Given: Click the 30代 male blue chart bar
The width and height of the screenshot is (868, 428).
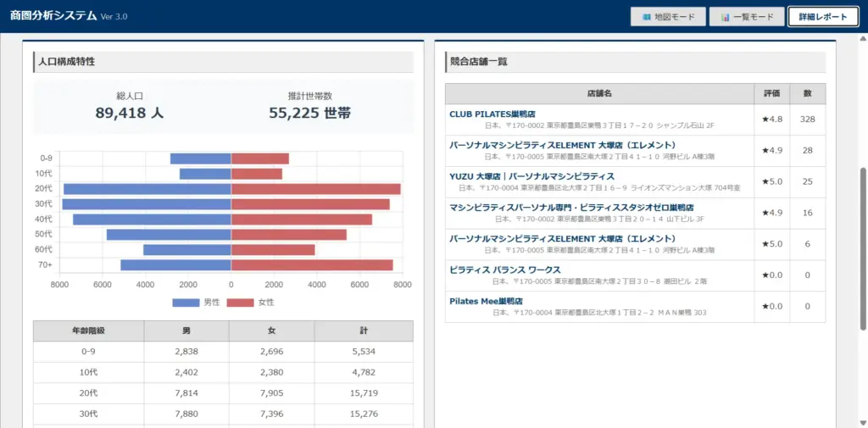Looking at the screenshot, I should 147,204.
